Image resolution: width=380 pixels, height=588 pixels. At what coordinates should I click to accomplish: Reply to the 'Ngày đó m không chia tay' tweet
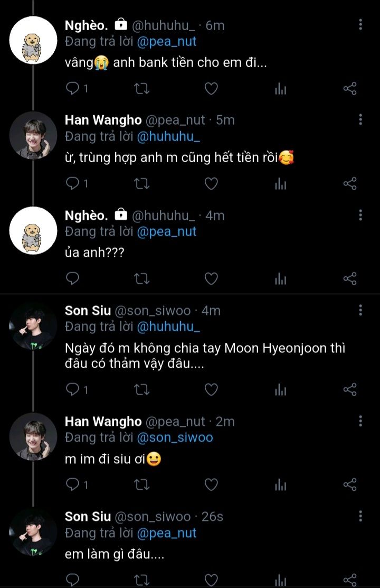coord(73,390)
